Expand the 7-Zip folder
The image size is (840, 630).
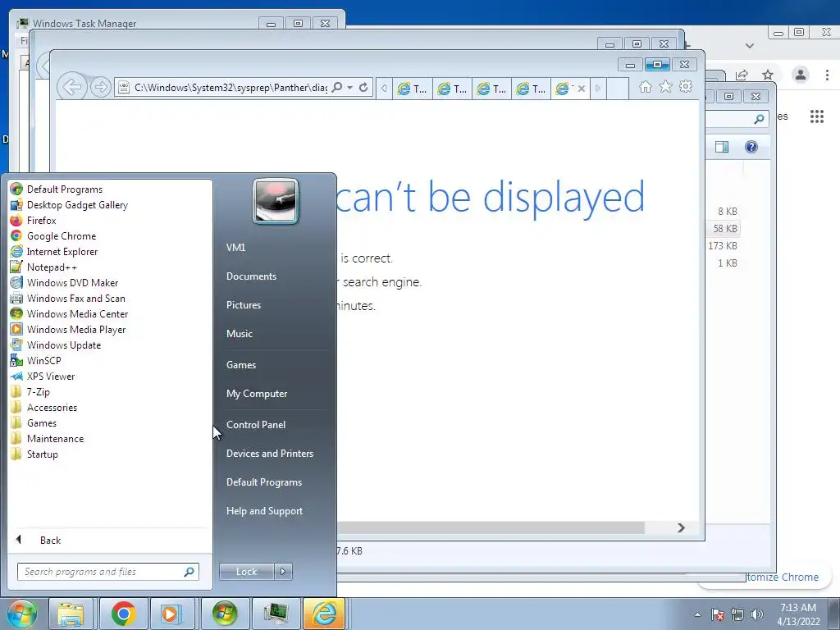tap(38, 391)
